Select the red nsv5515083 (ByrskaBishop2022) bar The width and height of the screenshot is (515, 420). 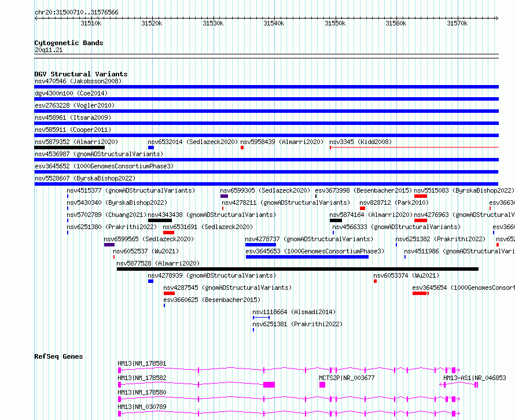pyautogui.click(x=421, y=196)
